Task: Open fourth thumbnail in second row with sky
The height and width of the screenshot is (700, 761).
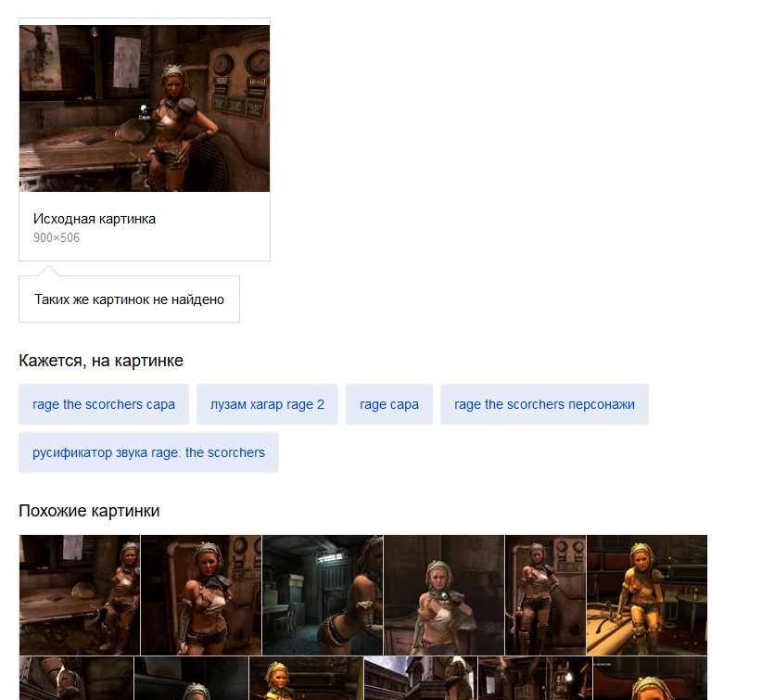Action: (x=421, y=678)
